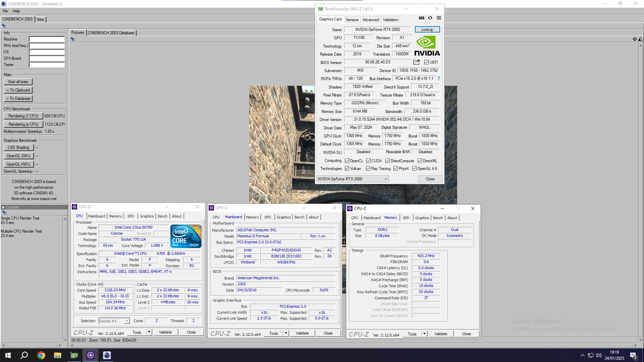Click Start all tests button
The image size is (644, 362).
(18, 82)
